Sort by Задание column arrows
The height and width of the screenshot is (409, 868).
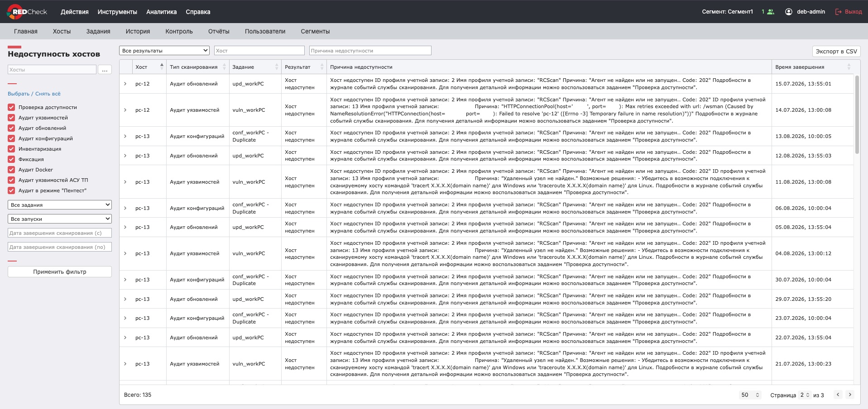(277, 67)
